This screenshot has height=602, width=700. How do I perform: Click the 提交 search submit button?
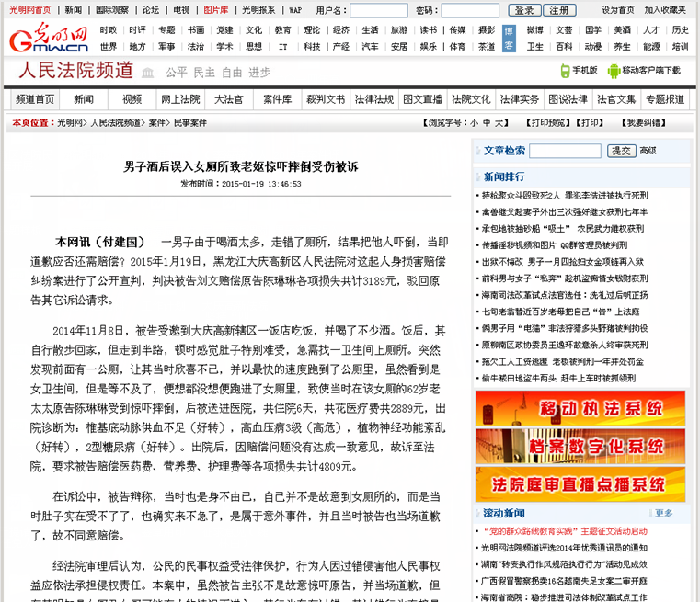[x=621, y=151]
